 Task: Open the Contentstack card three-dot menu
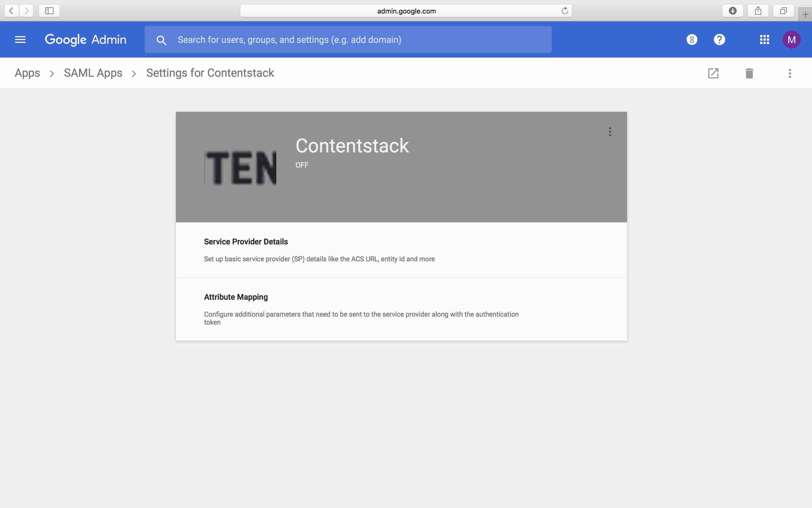click(610, 132)
